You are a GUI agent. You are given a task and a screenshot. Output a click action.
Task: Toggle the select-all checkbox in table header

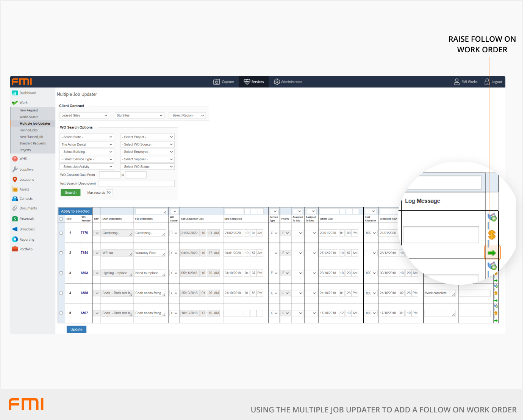click(61, 219)
